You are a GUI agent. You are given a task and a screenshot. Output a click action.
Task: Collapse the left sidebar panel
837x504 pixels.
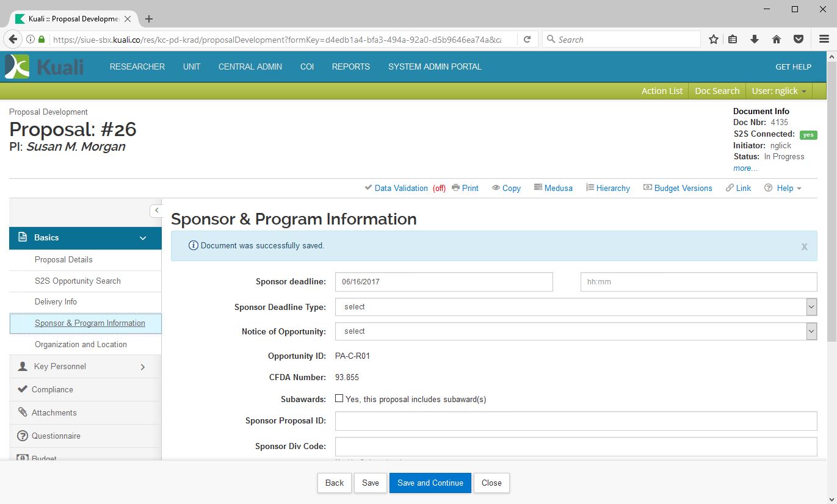click(156, 211)
